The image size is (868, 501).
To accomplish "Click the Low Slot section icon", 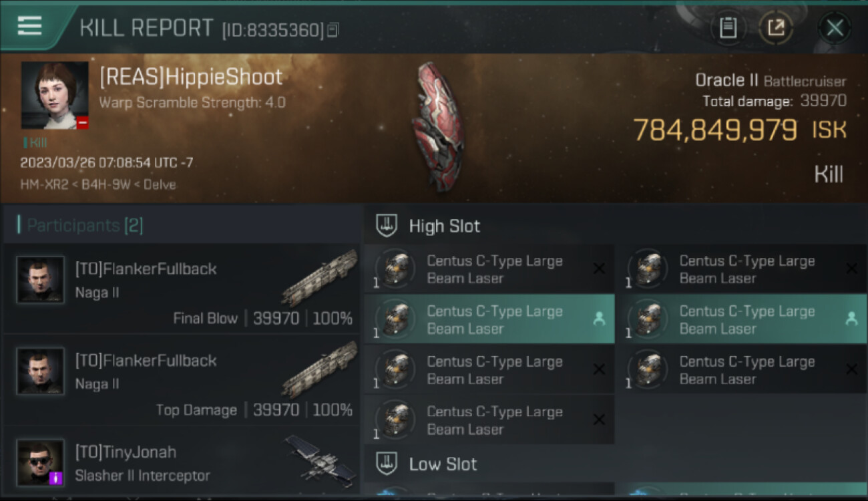I will coord(387,464).
